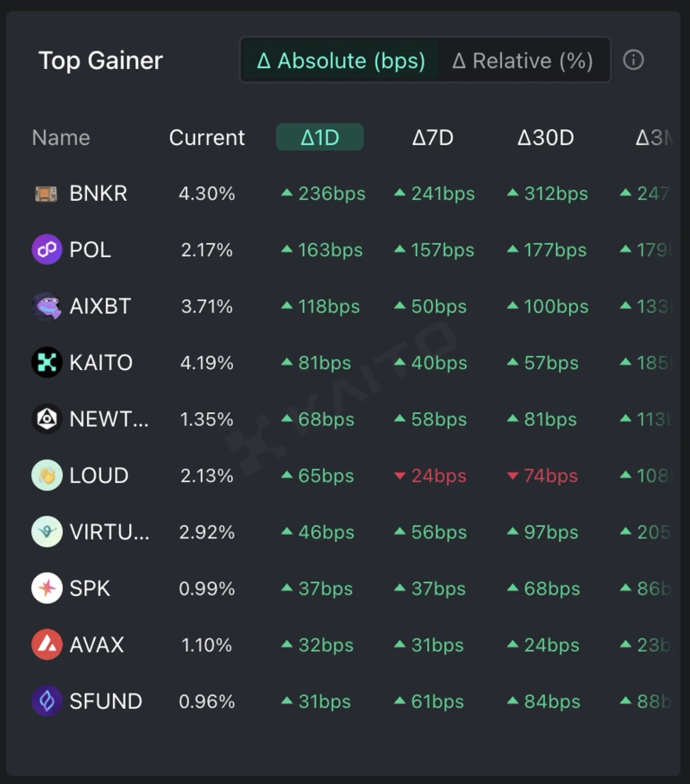Click the POL purple token icon
The width and height of the screenshot is (690, 784).
coord(47,250)
